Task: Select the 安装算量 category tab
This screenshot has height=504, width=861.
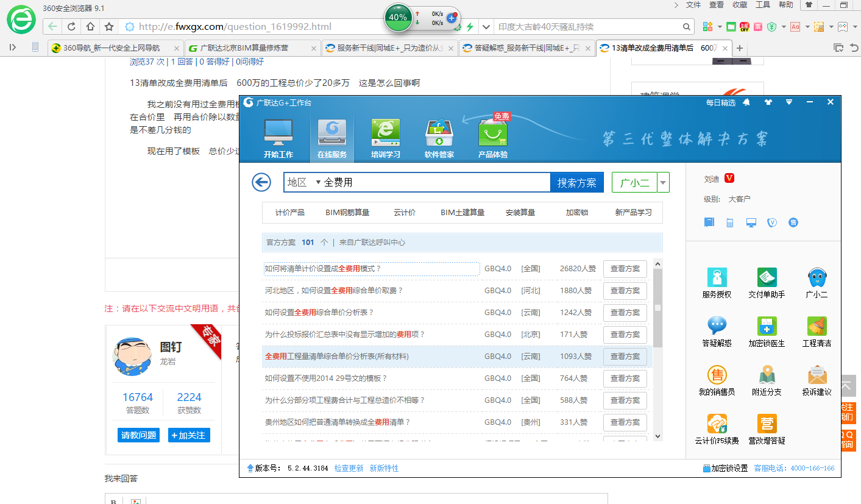Action: [x=520, y=213]
